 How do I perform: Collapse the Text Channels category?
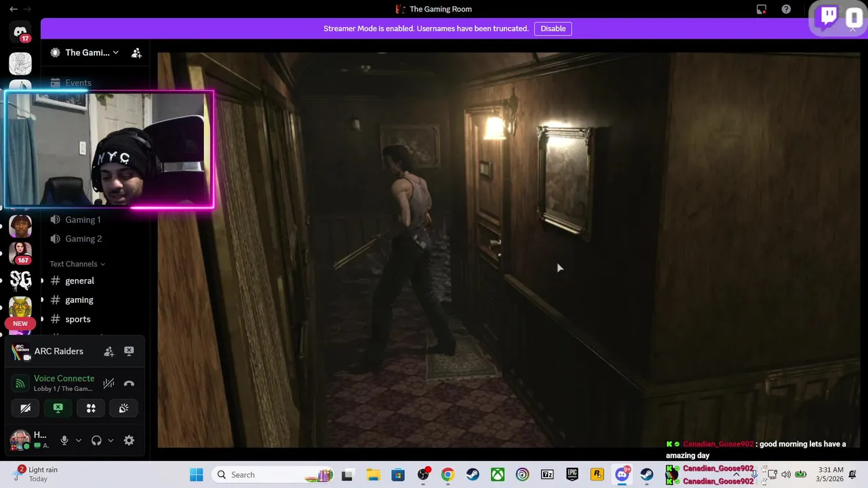click(x=77, y=264)
